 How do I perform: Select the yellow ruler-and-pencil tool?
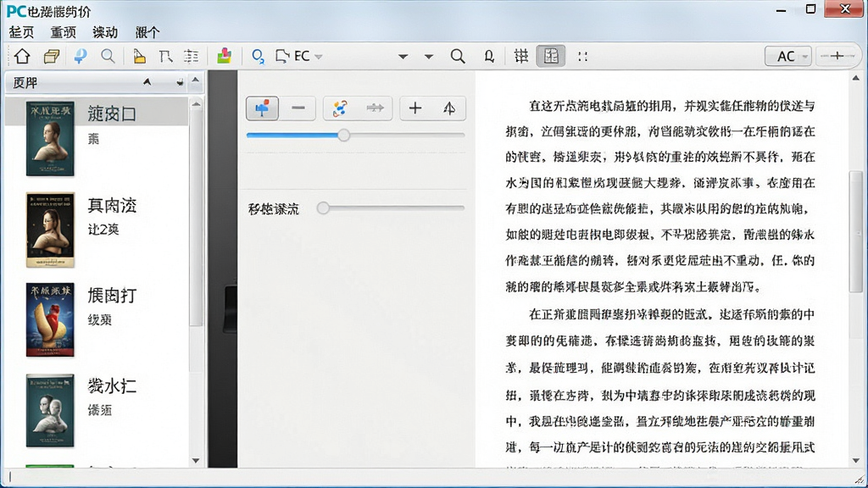[x=139, y=56]
